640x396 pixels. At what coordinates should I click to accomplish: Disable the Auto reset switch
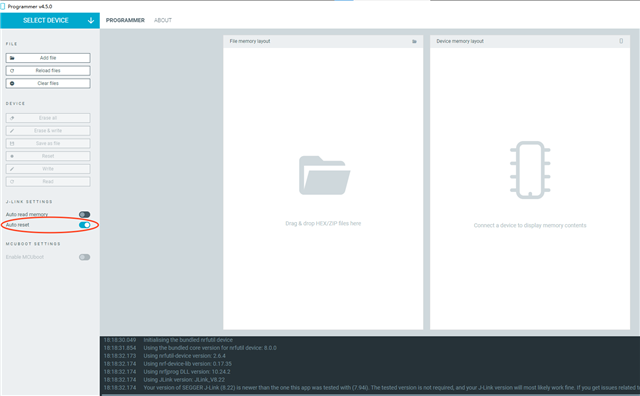click(84, 225)
